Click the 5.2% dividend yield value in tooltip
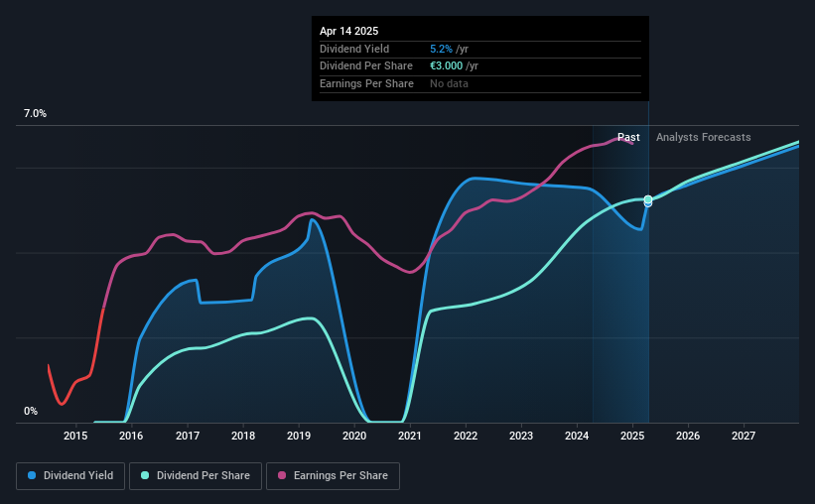Image resolution: width=815 pixels, height=504 pixels. 441,49
